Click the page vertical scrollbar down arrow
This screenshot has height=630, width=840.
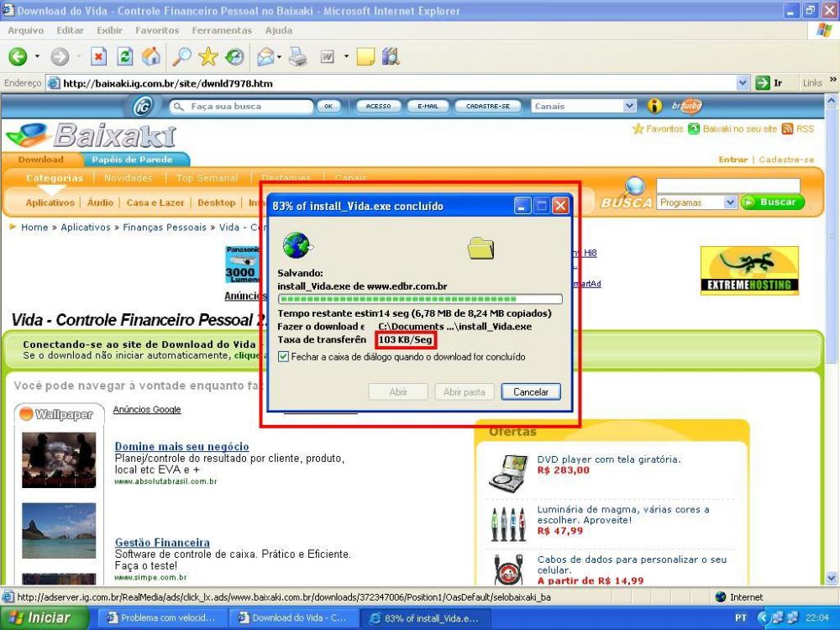(832, 578)
